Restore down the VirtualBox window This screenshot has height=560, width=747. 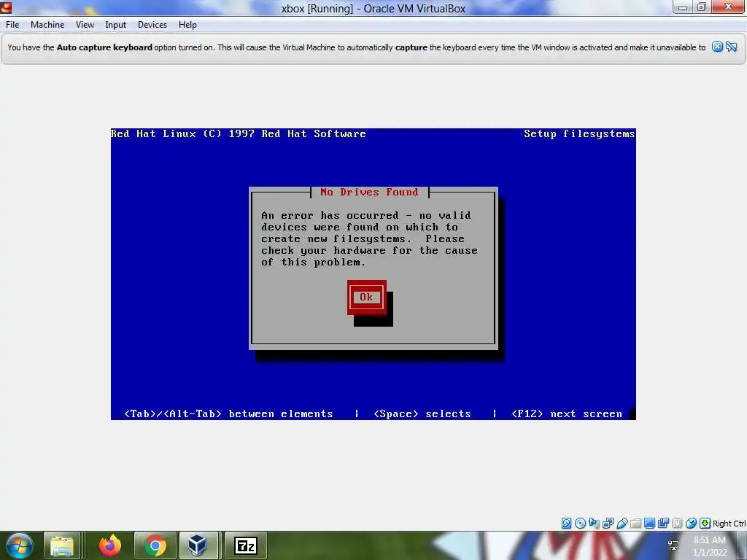(701, 7)
